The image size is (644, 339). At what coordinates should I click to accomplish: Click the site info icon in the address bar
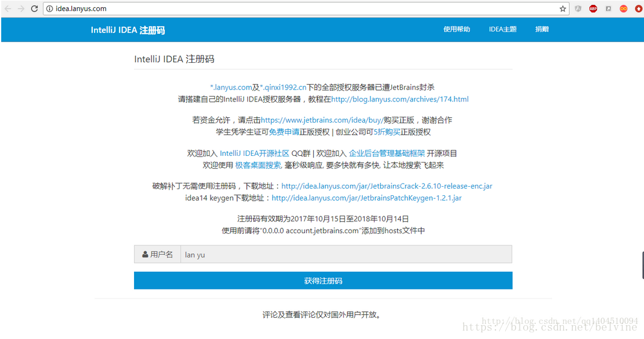pyautogui.click(x=49, y=8)
